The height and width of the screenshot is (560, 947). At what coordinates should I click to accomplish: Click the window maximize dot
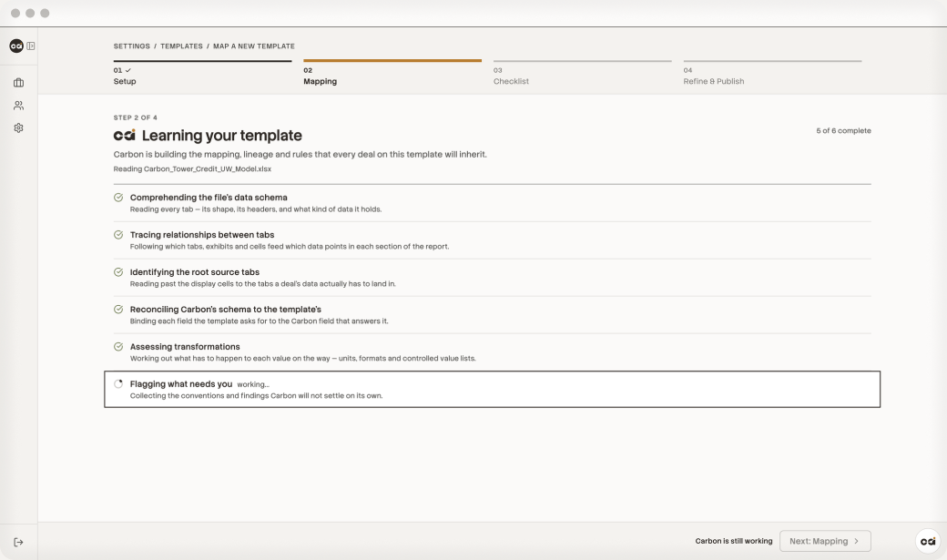coord(45,14)
